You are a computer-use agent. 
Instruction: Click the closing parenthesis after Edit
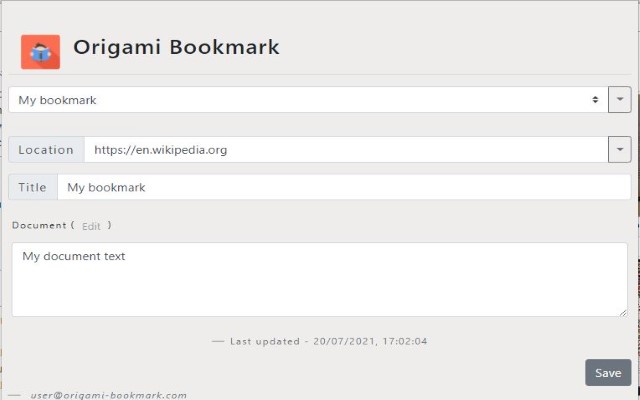(x=110, y=226)
